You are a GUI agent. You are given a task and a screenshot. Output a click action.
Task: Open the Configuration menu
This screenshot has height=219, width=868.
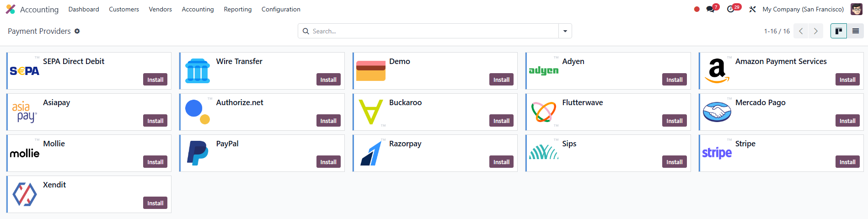point(281,9)
